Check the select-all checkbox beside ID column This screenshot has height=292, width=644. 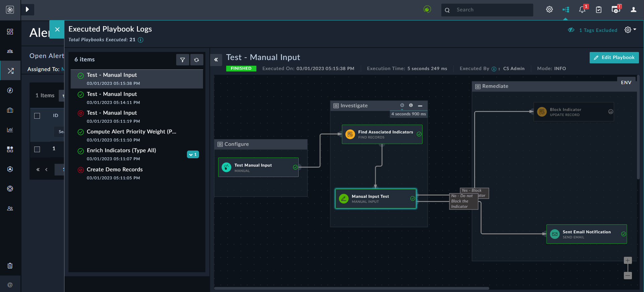pyautogui.click(x=37, y=116)
